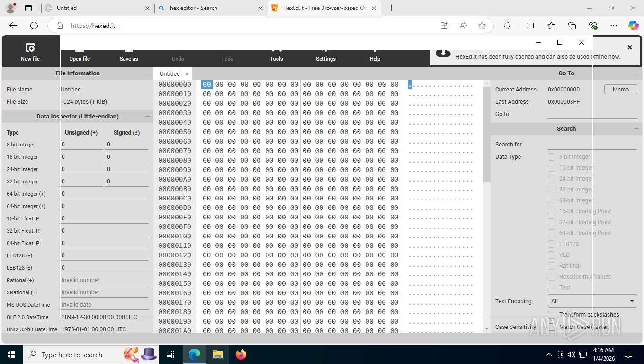Viewport: 644px width, 364px height.
Task: Check the LEB128 search type
Action: [x=552, y=244]
